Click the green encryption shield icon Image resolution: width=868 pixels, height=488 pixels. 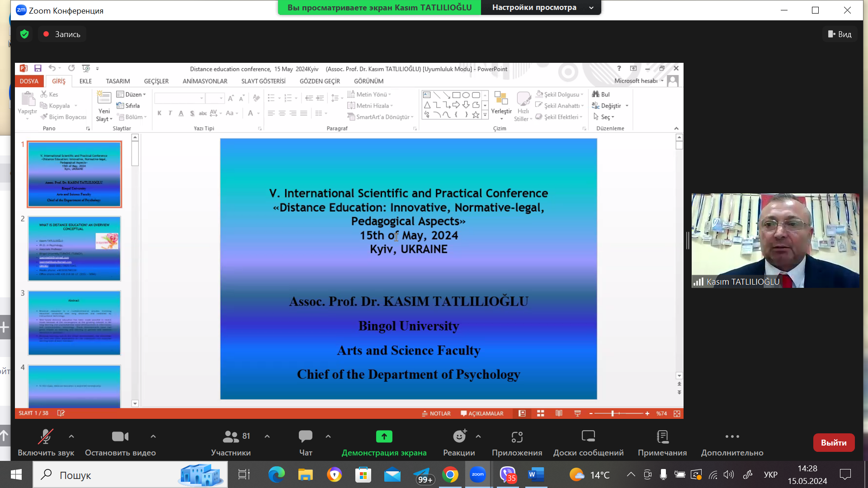[x=25, y=34]
